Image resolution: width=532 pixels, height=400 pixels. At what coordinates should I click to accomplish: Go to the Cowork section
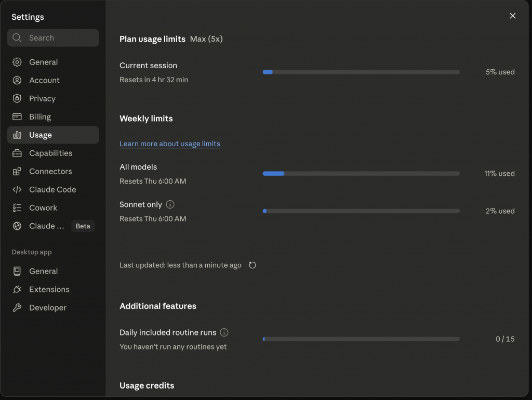53,208
